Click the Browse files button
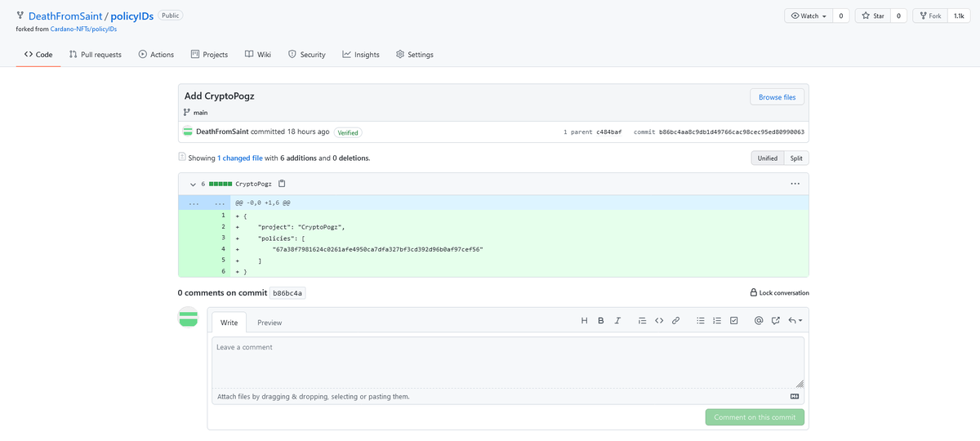980x441 pixels. click(x=777, y=96)
